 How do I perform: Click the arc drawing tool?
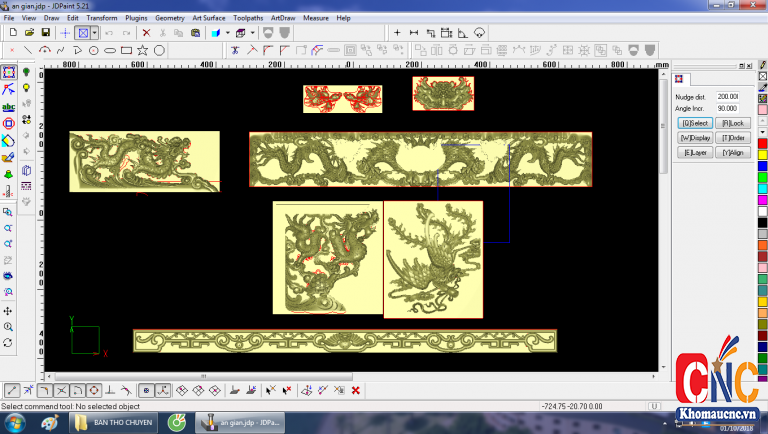[x=44, y=50]
